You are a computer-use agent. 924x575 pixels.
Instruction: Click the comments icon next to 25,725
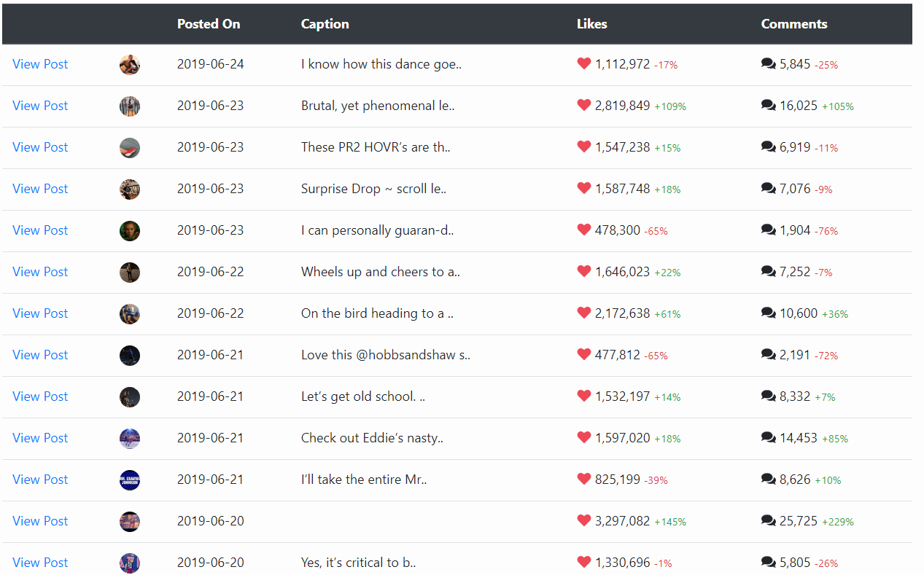tap(768, 520)
